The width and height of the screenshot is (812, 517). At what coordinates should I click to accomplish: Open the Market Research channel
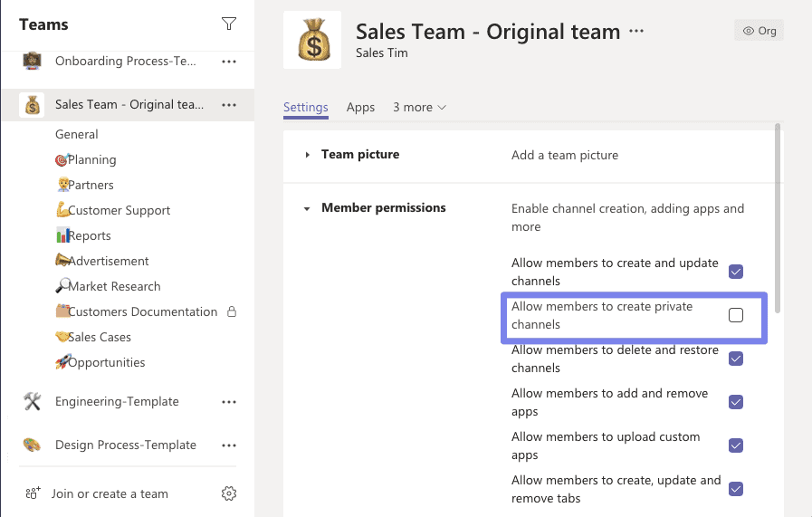pos(109,286)
